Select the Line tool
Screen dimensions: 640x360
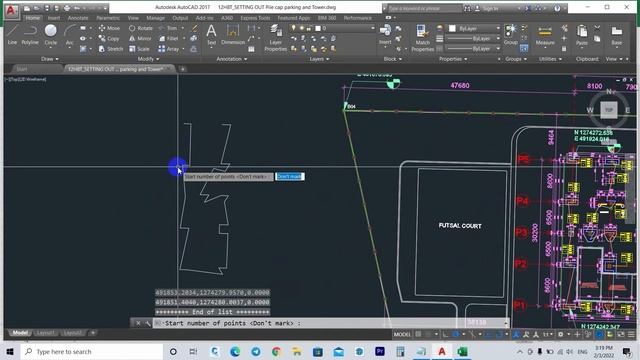[12, 34]
